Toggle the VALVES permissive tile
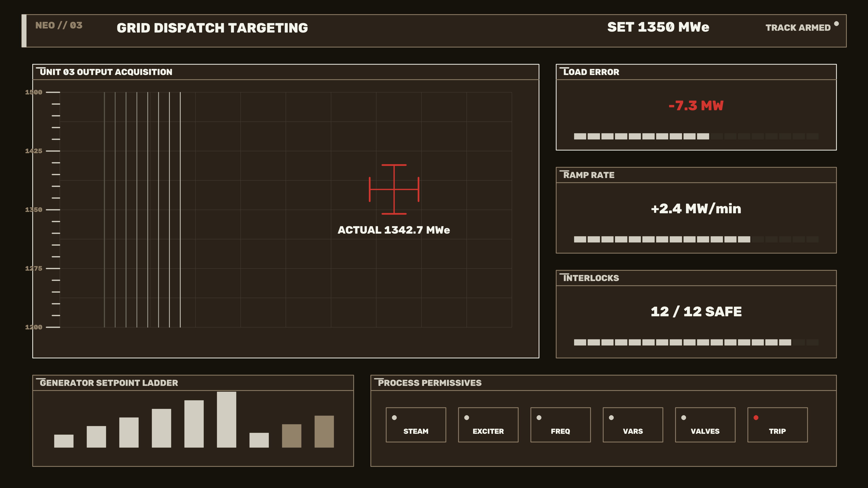This screenshot has width=868, height=488. (705, 425)
